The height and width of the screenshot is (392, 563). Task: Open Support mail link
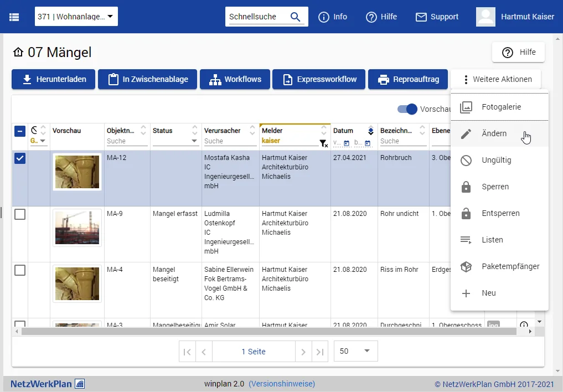pos(437,17)
